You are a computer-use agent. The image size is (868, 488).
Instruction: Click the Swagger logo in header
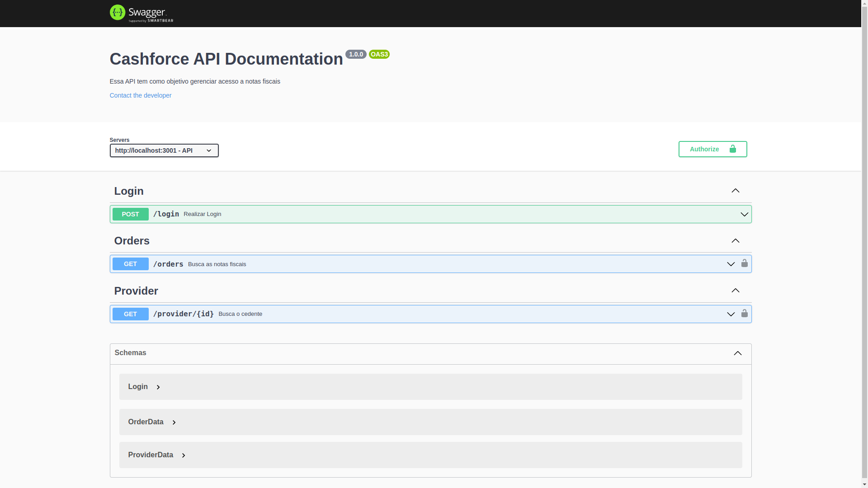141,13
